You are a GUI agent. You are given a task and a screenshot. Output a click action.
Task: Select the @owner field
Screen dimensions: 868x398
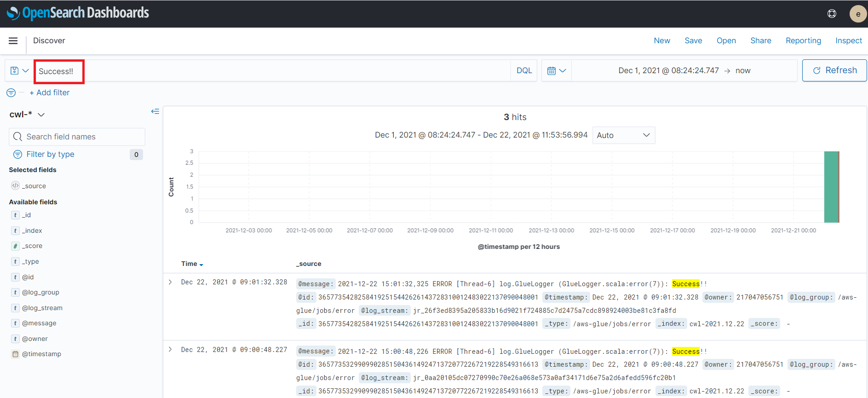(35, 339)
